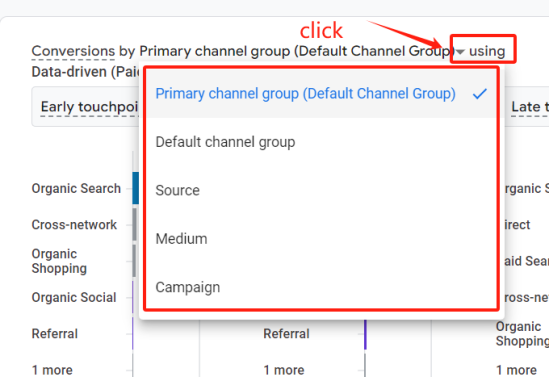Click the underlined Conversions link in title
Viewport: 549px width, 377px height.
(x=73, y=51)
